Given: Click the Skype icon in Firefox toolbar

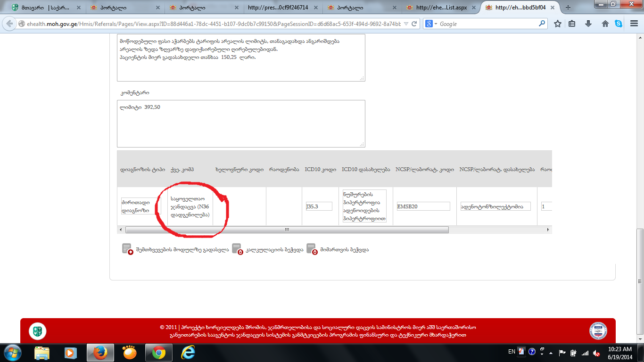Looking at the screenshot, I should pyautogui.click(x=619, y=24).
